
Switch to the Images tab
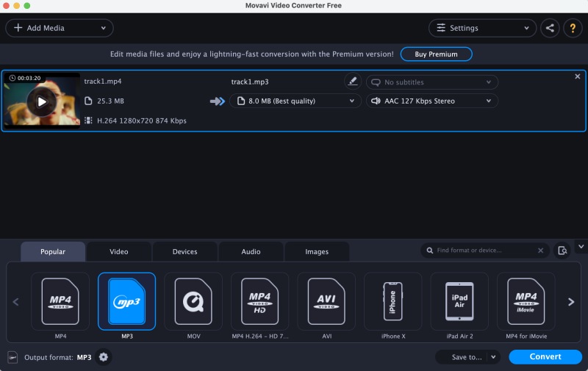(317, 251)
